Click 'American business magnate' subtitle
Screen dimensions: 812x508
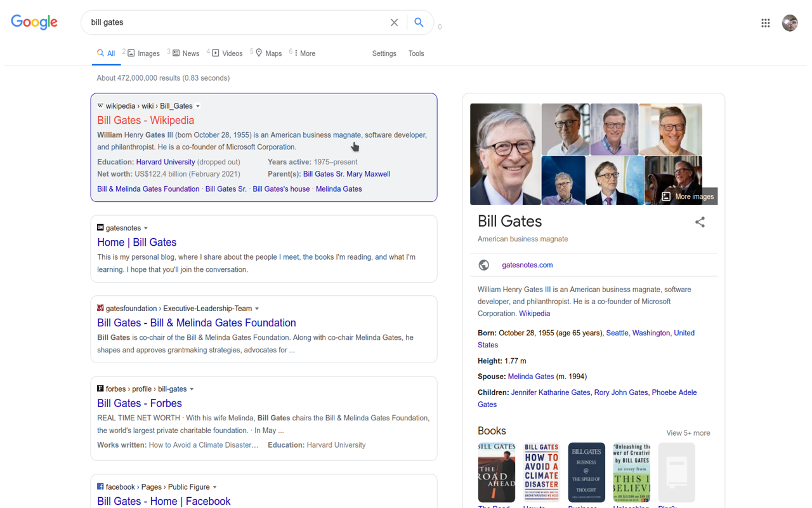[523, 239]
